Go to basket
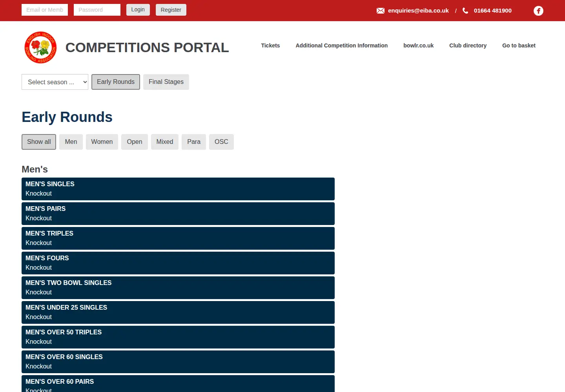Viewport: 565px width, 392px height. 519,45
